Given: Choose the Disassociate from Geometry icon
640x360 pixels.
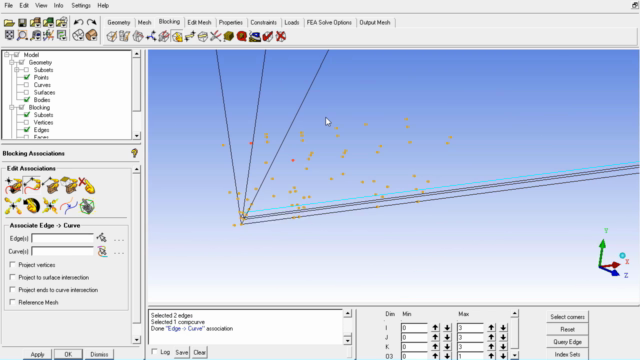Looking at the screenshot, I should [x=87, y=186].
